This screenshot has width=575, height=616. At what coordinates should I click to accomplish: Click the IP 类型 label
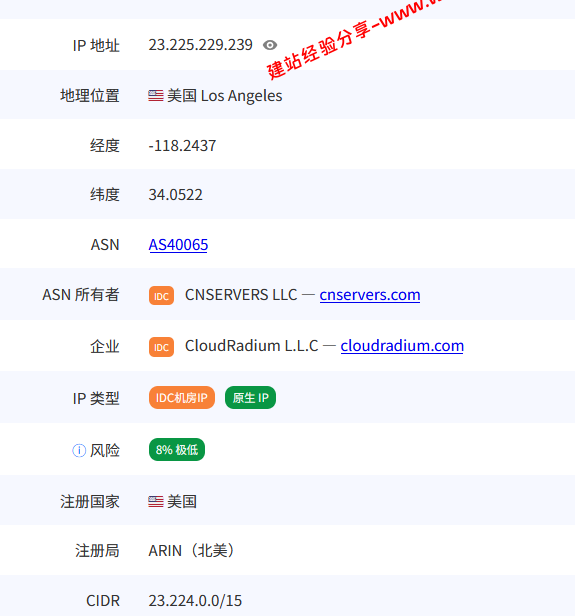[x=96, y=398]
